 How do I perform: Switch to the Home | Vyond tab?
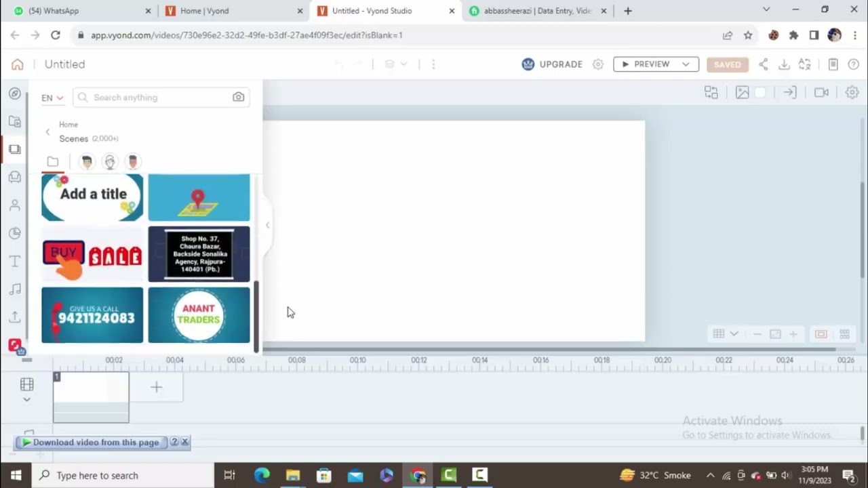[x=235, y=11]
